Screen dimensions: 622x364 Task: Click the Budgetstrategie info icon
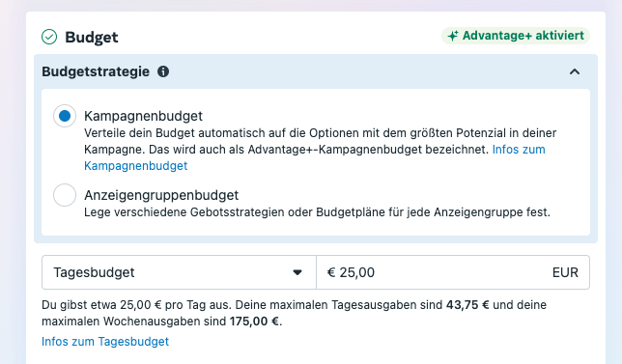163,71
